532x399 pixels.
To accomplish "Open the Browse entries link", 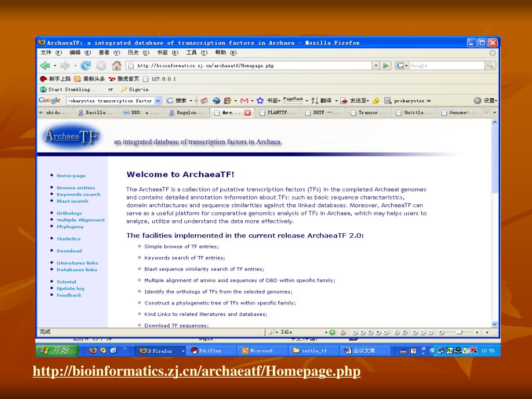I will coord(76,188).
